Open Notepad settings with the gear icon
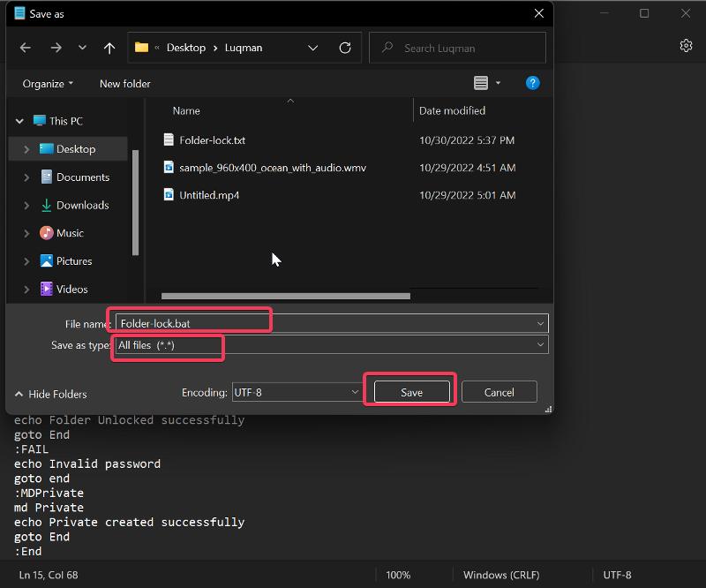Image resolution: width=706 pixels, height=588 pixels. pyautogui.click(x=686, y=45)
